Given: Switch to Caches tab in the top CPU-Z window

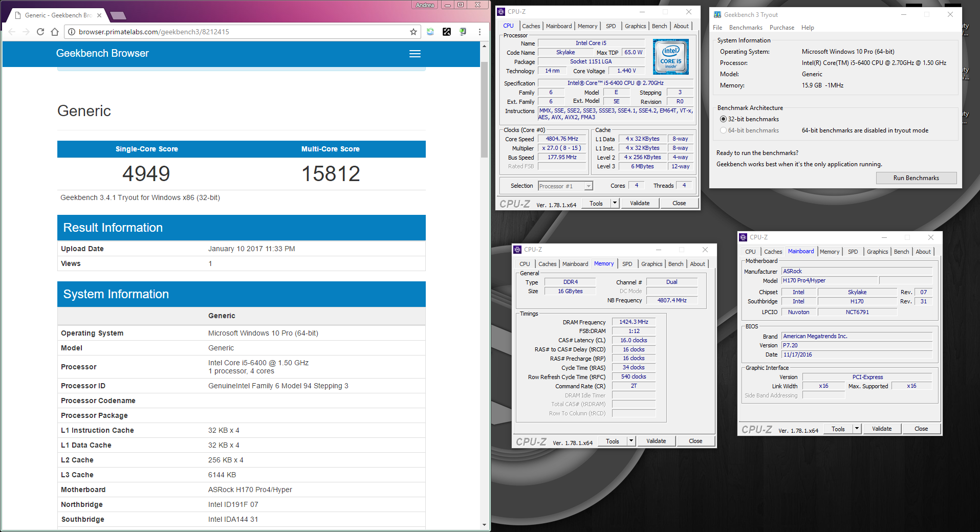Looking at the screenshot, I should [x=531, y=26].
